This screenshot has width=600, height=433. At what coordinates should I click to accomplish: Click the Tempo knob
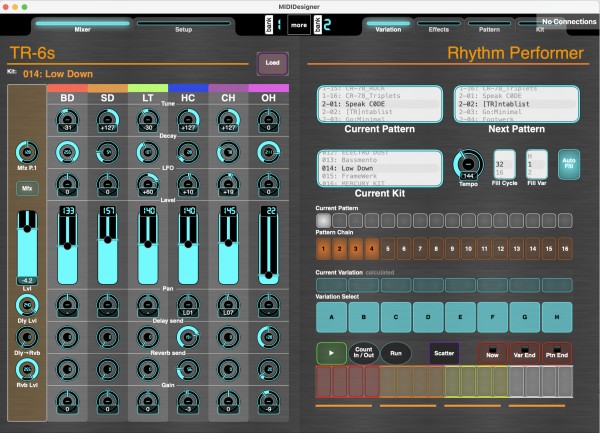(x=468, y=165)
